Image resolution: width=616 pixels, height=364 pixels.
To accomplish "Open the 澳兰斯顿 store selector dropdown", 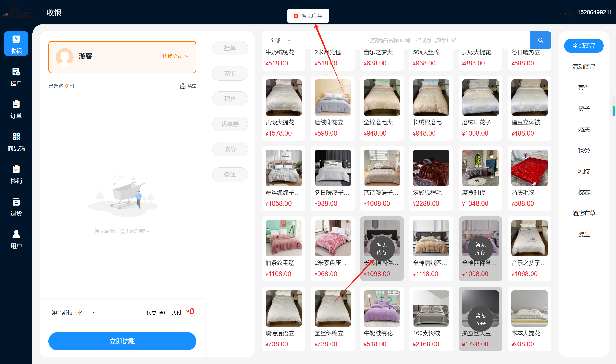I will pyautogui.click(x=74, y=313).
